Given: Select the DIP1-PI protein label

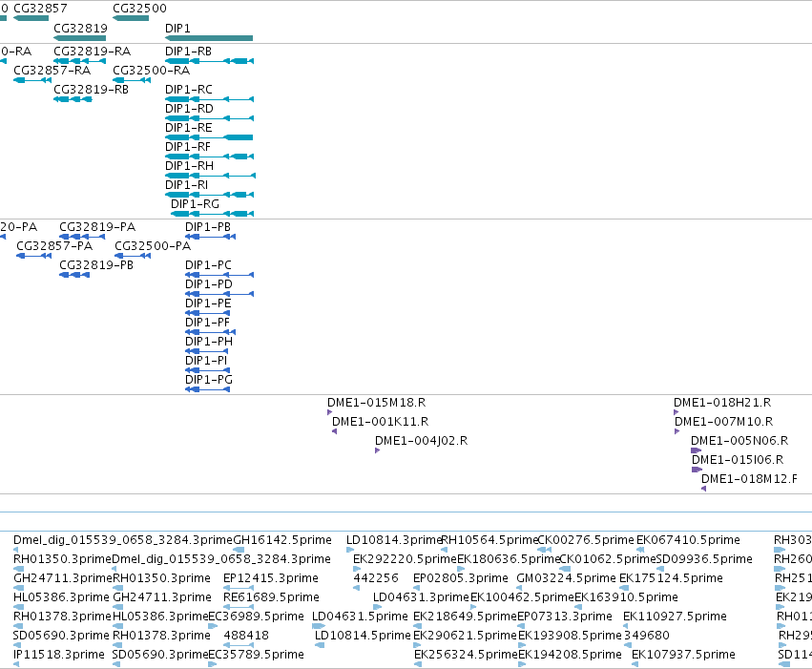Looking at the screenshot, I should pos(206,361).
